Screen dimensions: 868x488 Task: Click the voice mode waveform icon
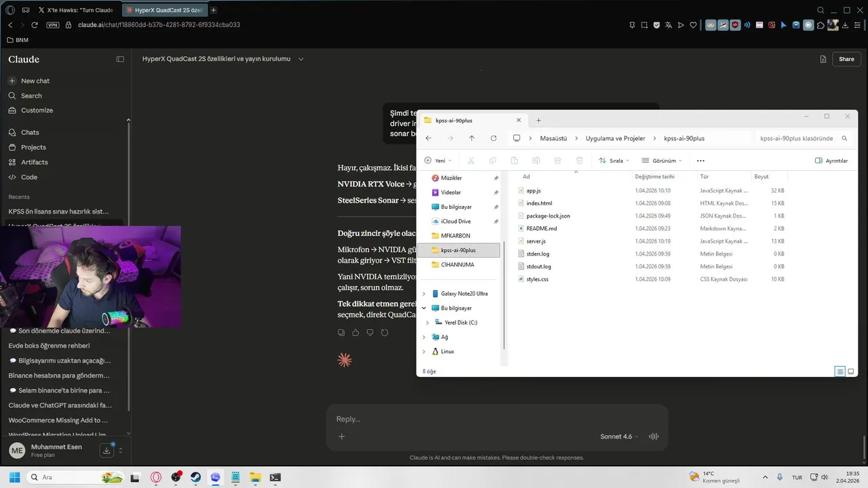click(654, 436)
